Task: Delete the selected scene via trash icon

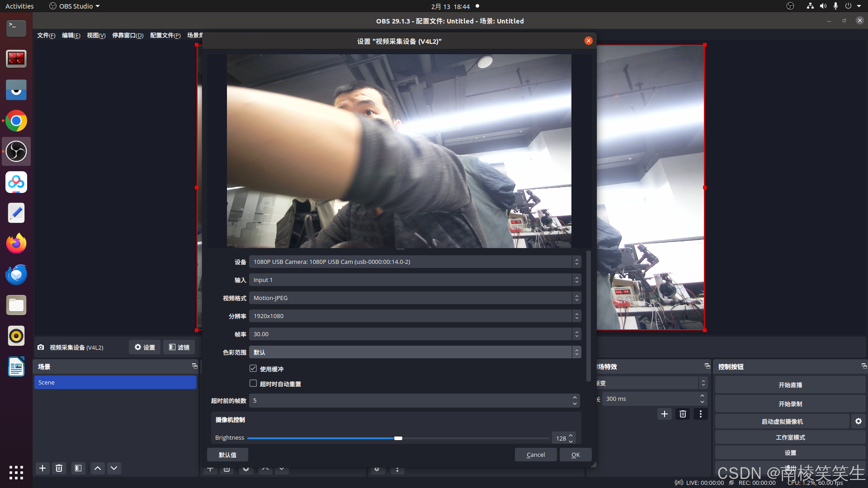Action: 59,468
